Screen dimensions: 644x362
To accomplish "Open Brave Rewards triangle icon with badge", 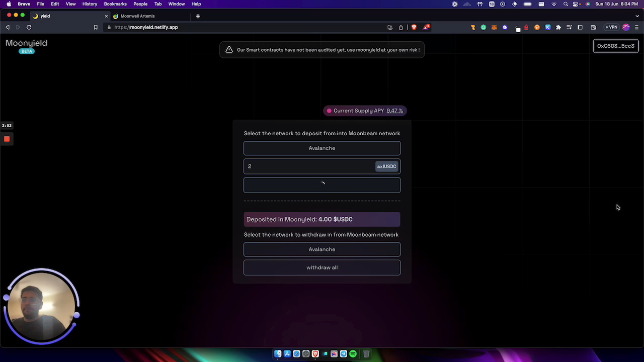I will click(426, 27).
